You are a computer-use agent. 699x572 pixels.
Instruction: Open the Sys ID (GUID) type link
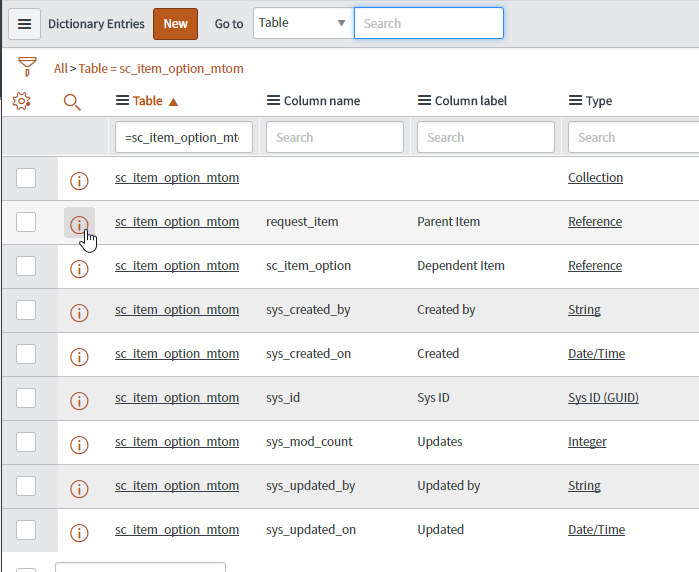coord(603,398)
